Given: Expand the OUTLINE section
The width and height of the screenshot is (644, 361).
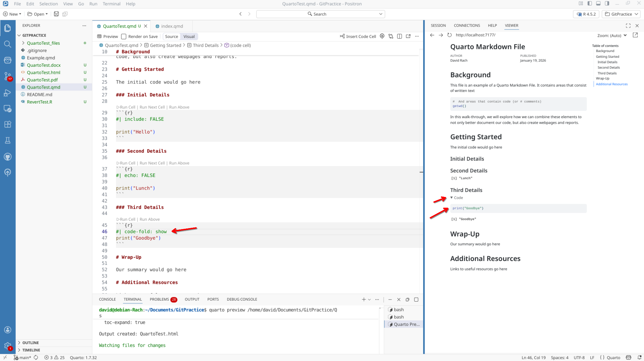Looking at the screenshot, I should (31, 343).
